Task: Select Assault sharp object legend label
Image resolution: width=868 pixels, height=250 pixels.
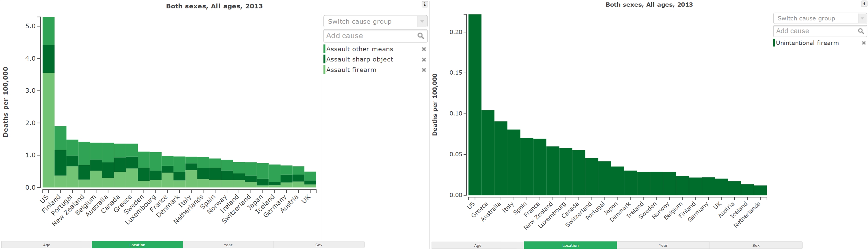Action: click(360, 59)
